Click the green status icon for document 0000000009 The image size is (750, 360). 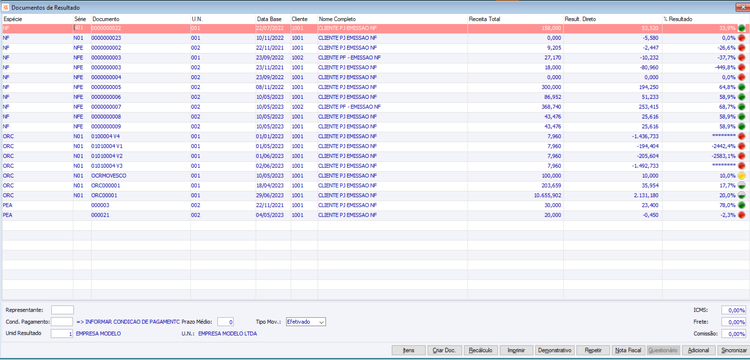pos(741,127)
